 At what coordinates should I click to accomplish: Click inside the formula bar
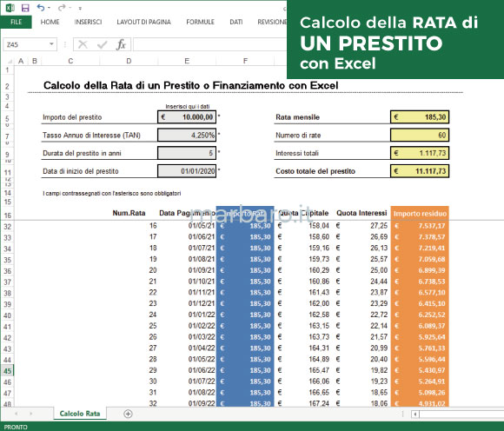click(x=209, y=44)
